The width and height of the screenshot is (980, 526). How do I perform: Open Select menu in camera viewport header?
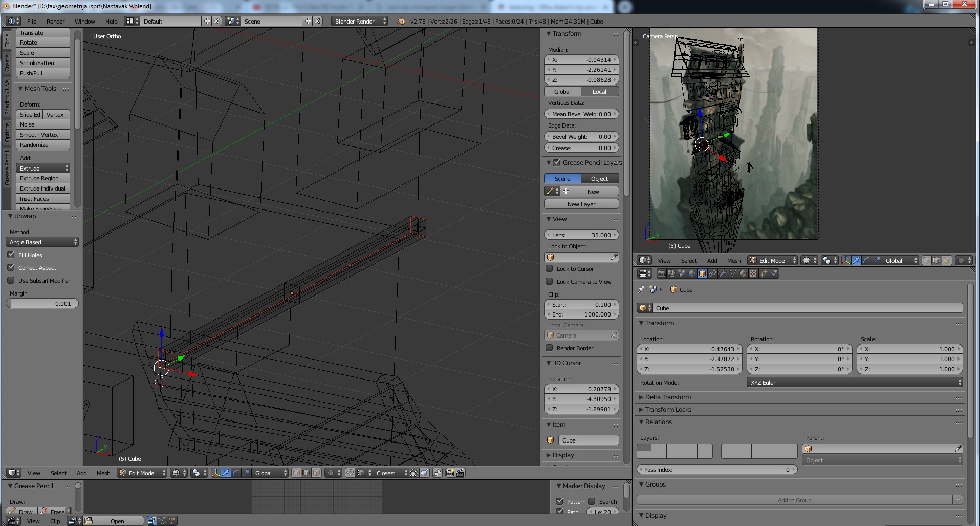(689, 260)
